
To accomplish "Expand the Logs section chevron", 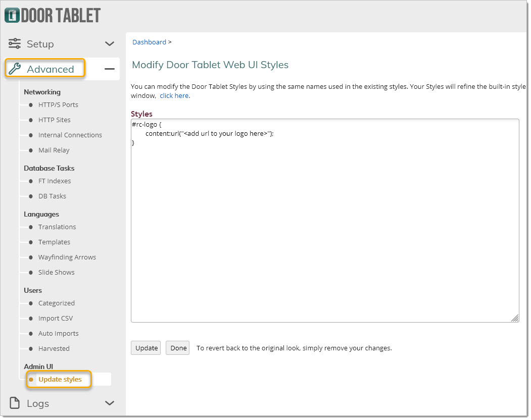I will pos(110,403).
